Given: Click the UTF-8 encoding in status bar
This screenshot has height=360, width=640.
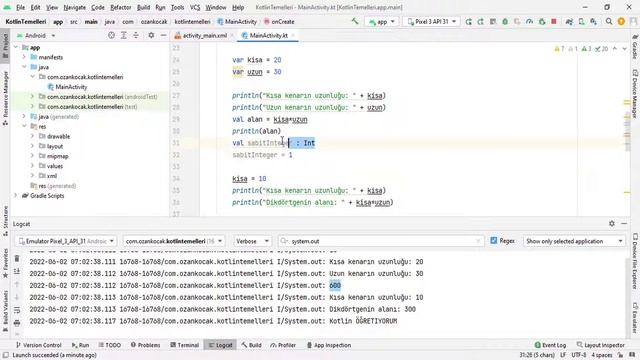Looking at the screenshot, I should 579,355.
